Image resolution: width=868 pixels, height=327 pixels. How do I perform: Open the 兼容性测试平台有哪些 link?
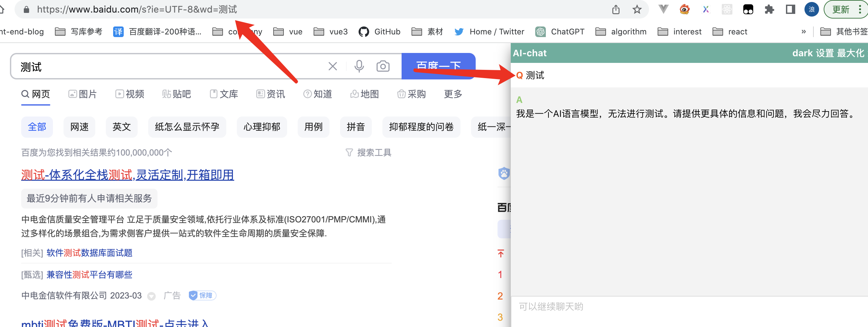tap(89, 275)
